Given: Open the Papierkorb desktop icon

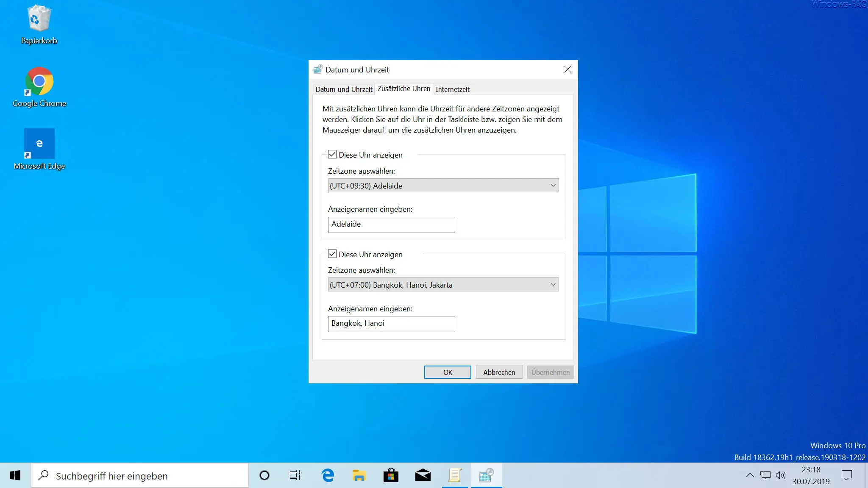Looking at the screenshot, I should click(39, 24).
